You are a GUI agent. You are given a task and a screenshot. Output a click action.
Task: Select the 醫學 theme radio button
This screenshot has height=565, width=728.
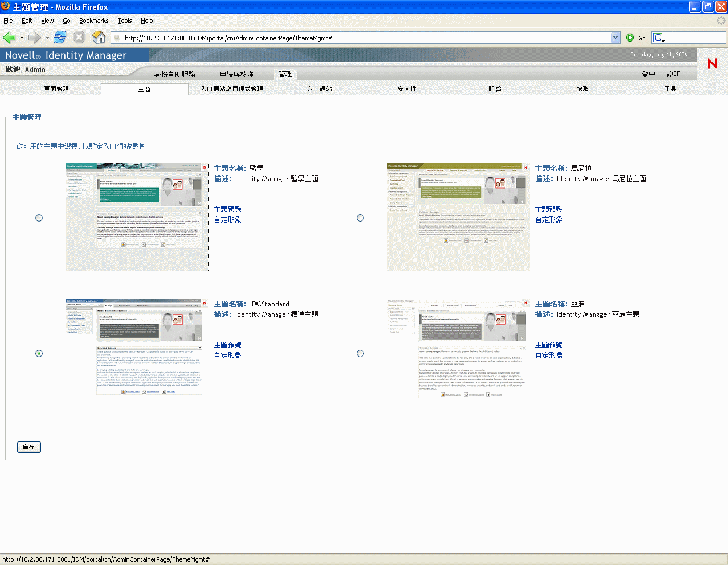click(39, 218)
